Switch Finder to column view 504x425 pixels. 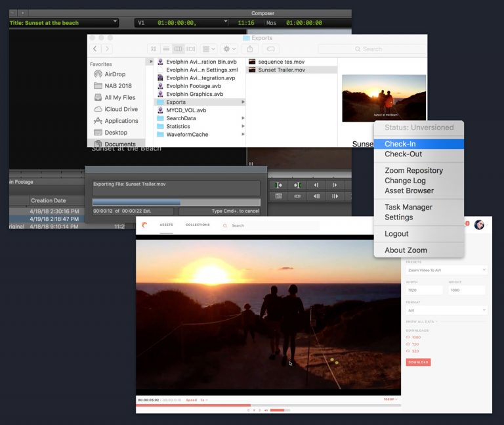(178, 49)
